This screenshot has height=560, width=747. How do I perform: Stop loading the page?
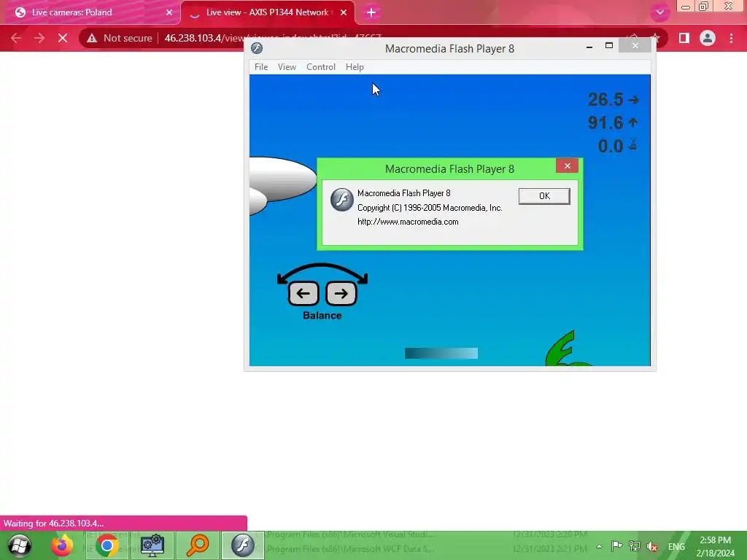[63, 38]
